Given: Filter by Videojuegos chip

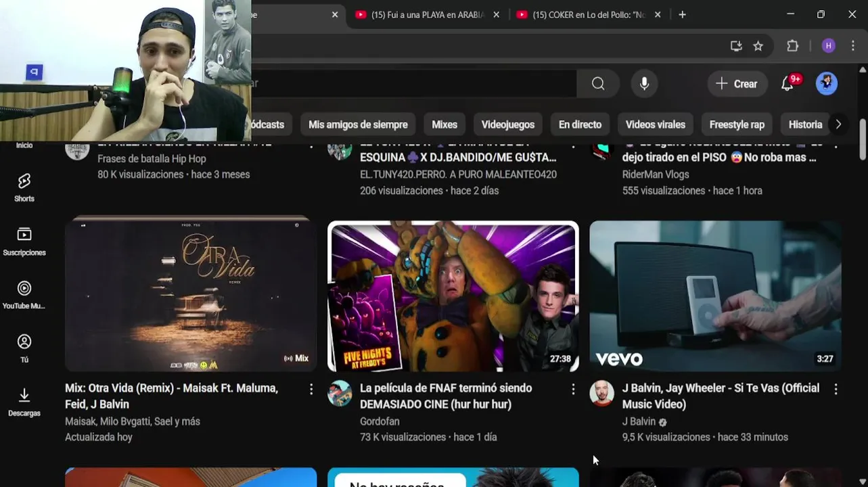Looking at the screenshot, I should [508, 124].
